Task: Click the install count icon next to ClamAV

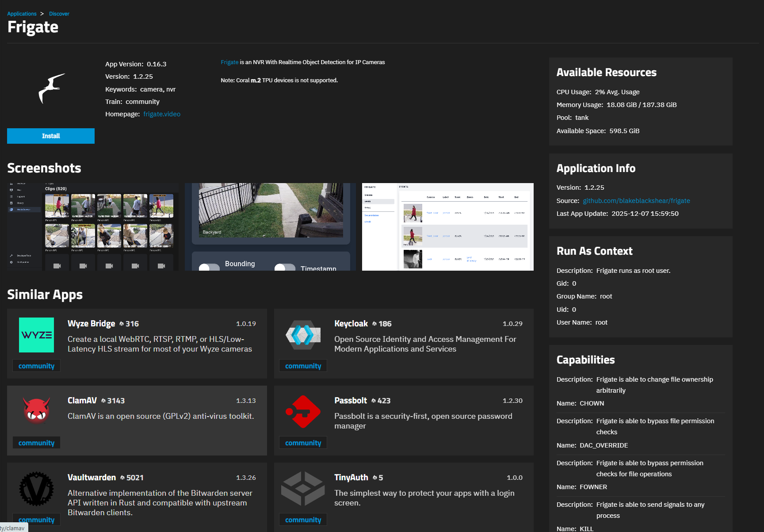Action: click(103, 401)
